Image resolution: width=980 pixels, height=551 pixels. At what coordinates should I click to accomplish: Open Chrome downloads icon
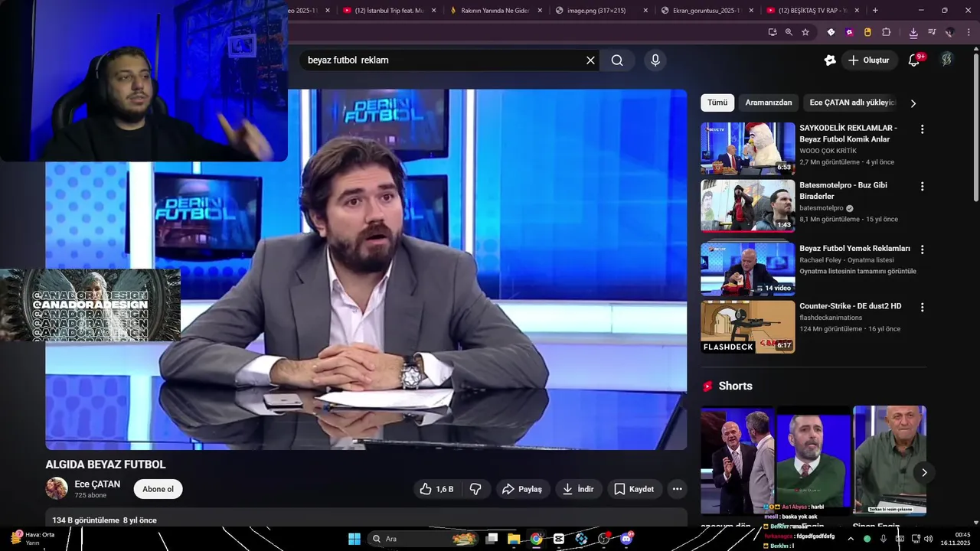(x=913, y=33)
